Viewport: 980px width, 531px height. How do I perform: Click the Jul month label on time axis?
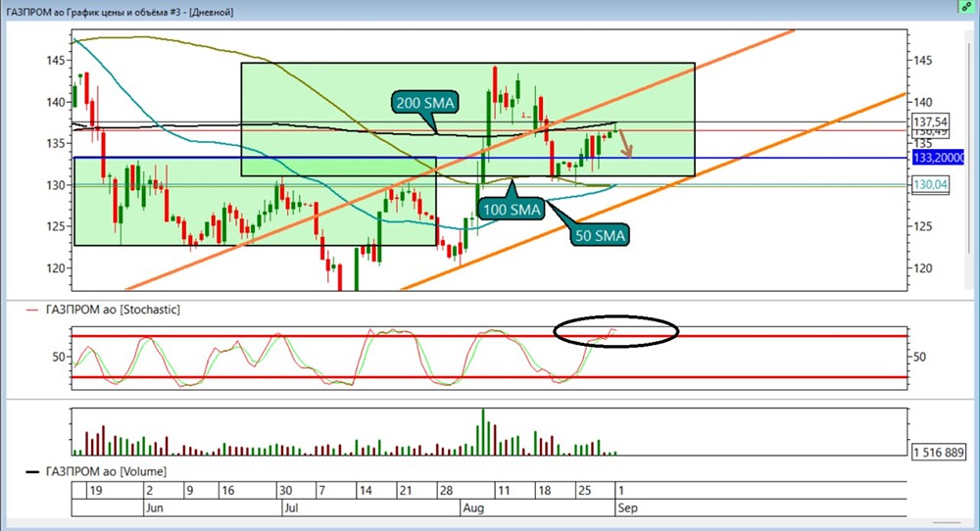291,507
